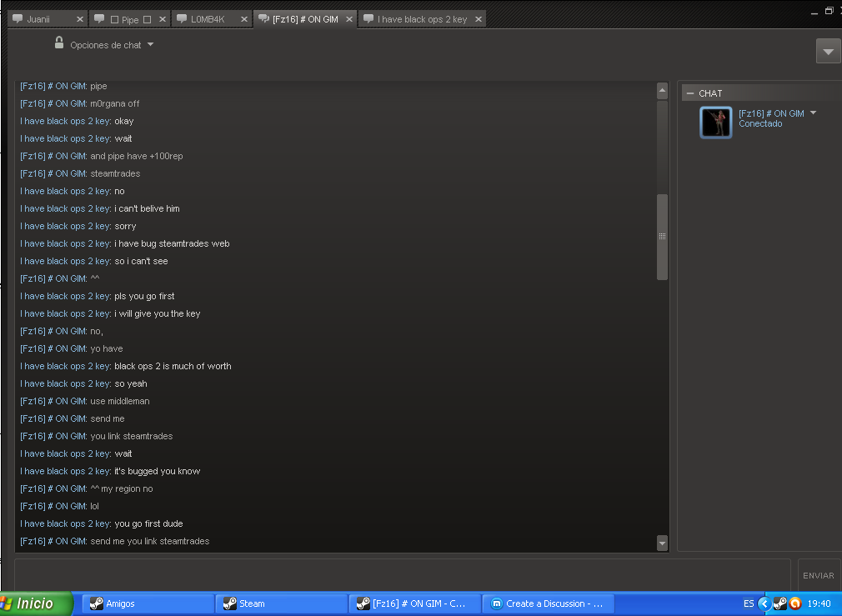Click the Conectado status text
Screen dimensions: 842x616
coord(759,123)
